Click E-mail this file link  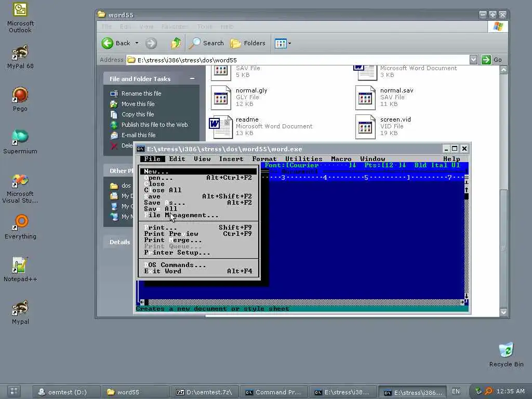tap(138, 135)
